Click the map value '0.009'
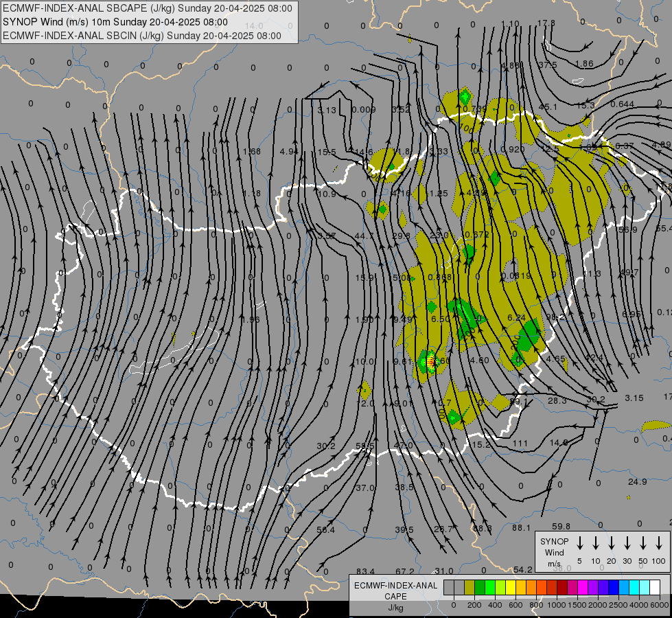The image size is (672, 618). [x=363, y=109]
